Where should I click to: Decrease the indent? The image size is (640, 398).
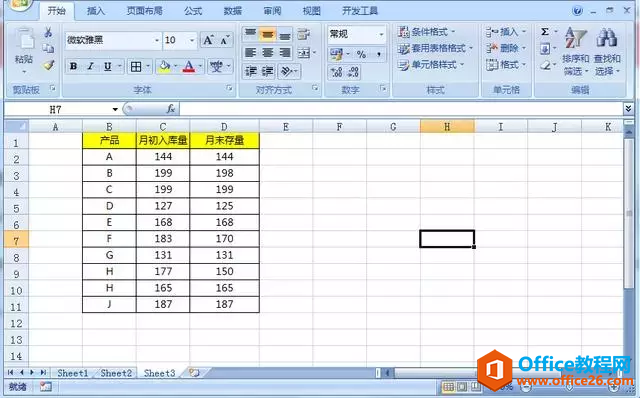click(250, 71)
